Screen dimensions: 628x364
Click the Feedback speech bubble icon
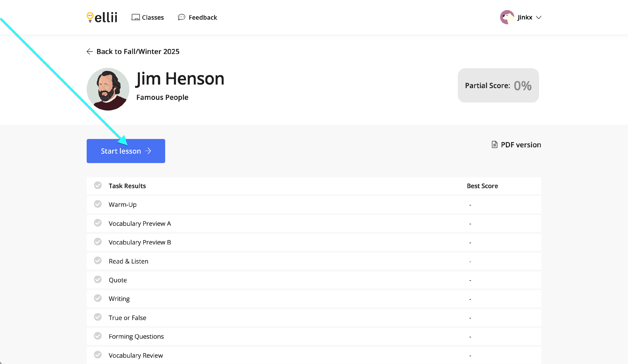[x=181, y=17]
